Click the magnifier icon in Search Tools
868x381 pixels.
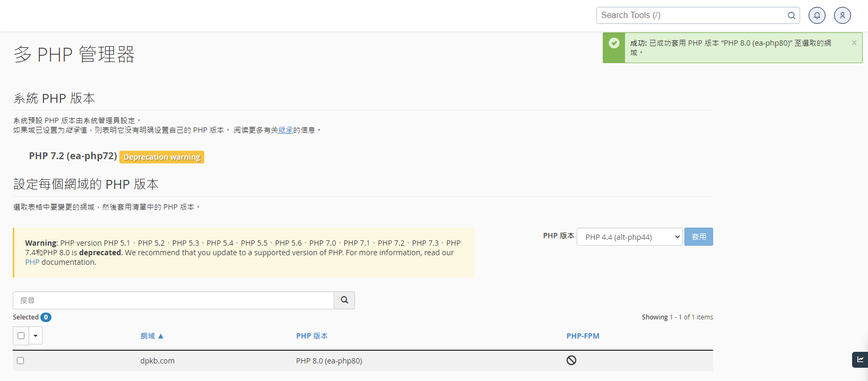pos(791,15)
